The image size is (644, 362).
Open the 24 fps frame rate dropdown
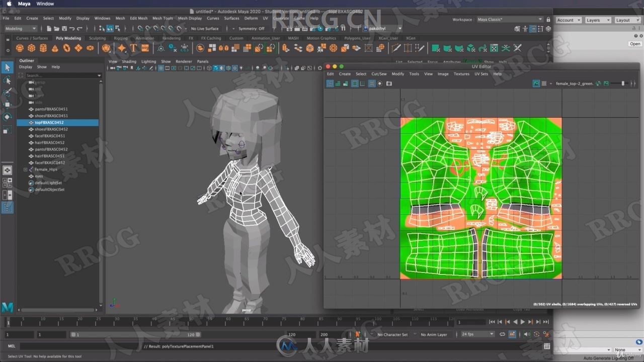(x=477, y=334)
